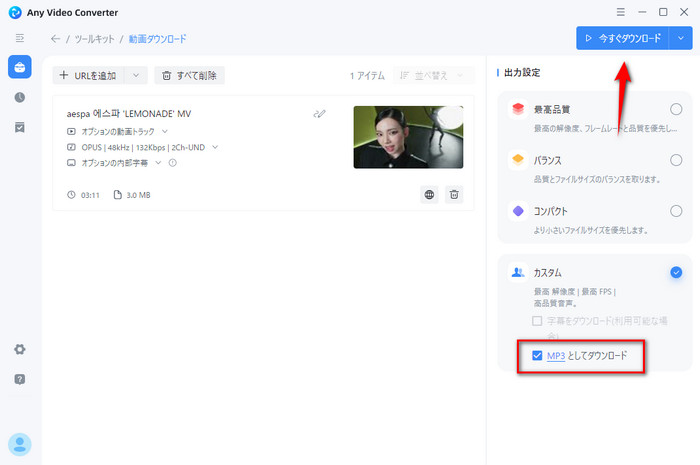Click the バランス orange icon

click(518, 160)
